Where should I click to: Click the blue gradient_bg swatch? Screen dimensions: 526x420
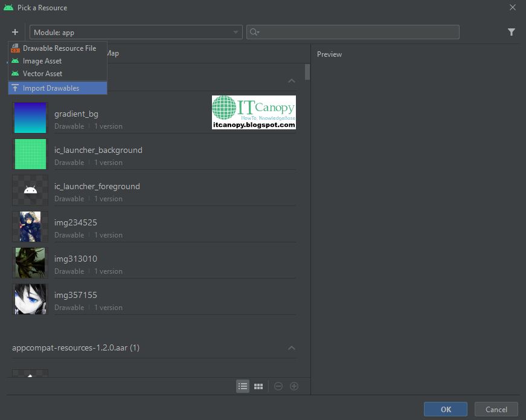click(x=30, y=118)
